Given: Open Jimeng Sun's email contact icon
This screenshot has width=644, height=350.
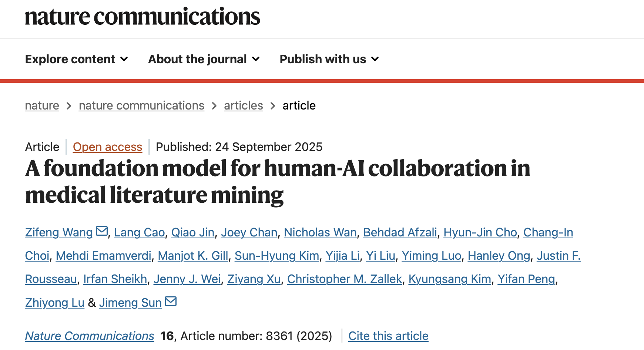Looking at the screenshot, I should [171, 301].
